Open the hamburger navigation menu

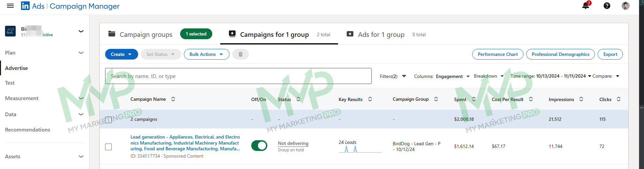10,6
